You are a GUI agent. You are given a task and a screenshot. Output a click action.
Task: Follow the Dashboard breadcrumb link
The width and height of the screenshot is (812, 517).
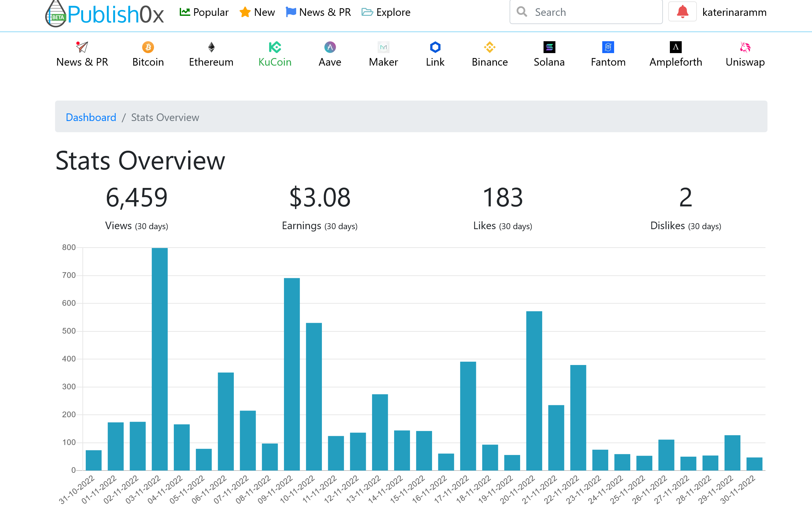[x=91, y=117]
